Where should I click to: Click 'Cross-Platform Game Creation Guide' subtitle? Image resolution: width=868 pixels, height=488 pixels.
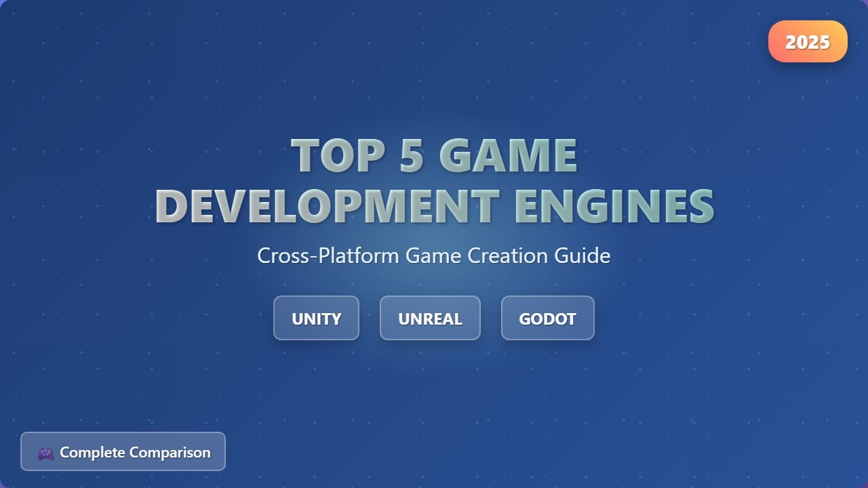coord(434,256)
